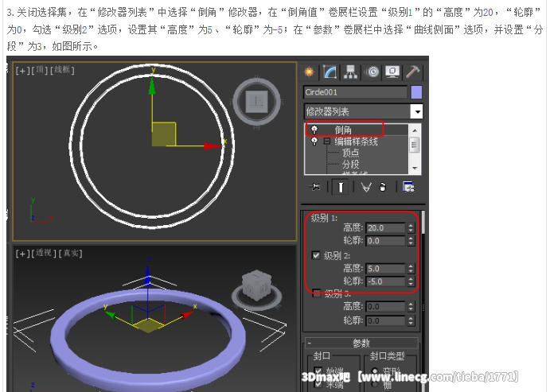Viewport: 550px width, 392px height.
Task: Uncheck the 级别 2 checkbox
Action: coord(316,255)
